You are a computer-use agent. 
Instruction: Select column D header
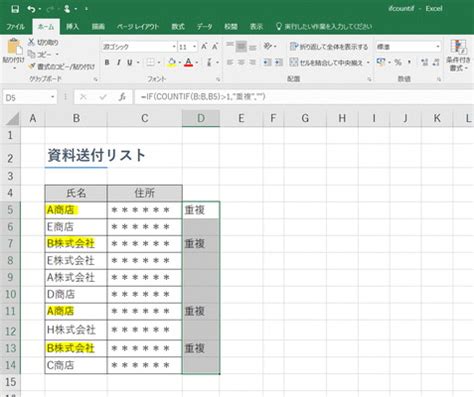click(x=201, y=118)
